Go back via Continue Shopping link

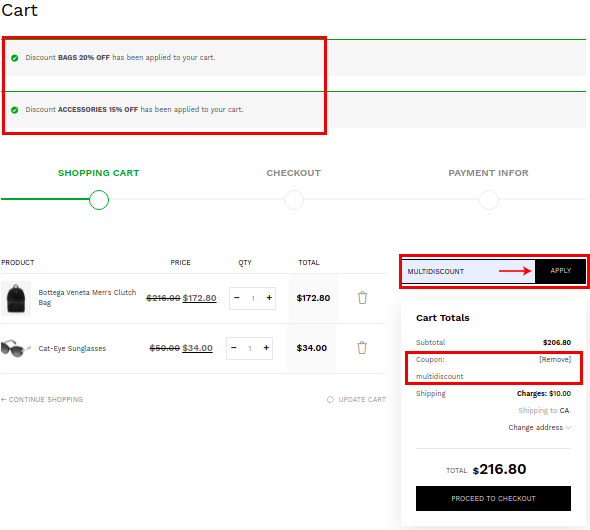(x=42, y=399)
